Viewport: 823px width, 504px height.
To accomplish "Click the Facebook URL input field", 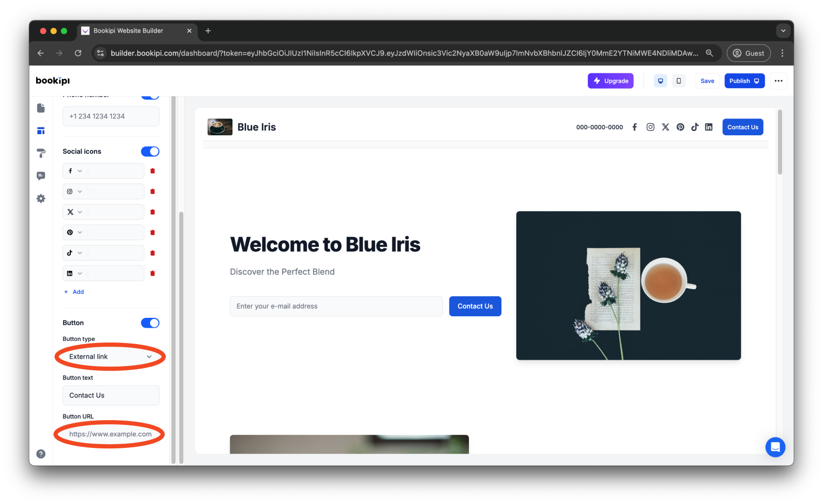I will (115, 171).
